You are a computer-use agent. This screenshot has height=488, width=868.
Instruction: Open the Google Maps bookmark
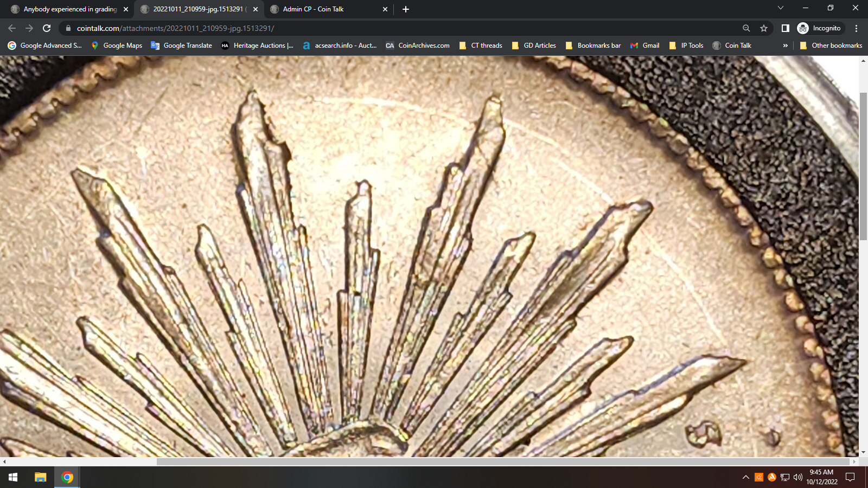pos(117,46)
